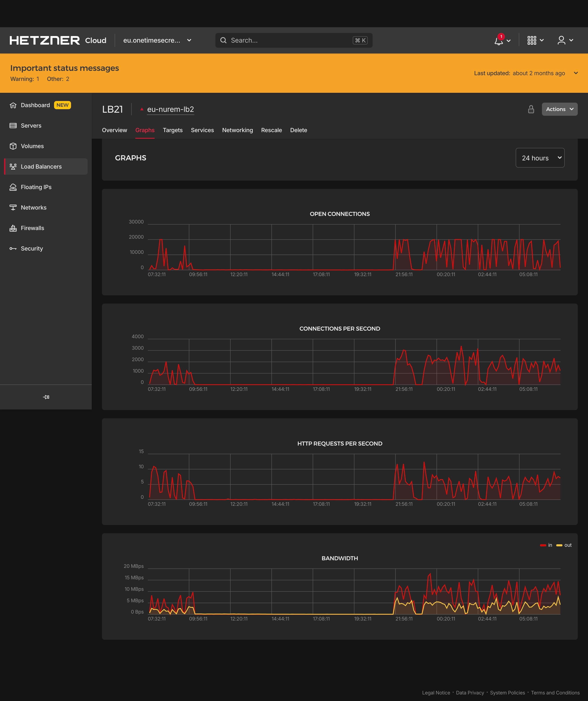
Task: Expand the 24 hours time range dropdown
Action: [540, 158]
